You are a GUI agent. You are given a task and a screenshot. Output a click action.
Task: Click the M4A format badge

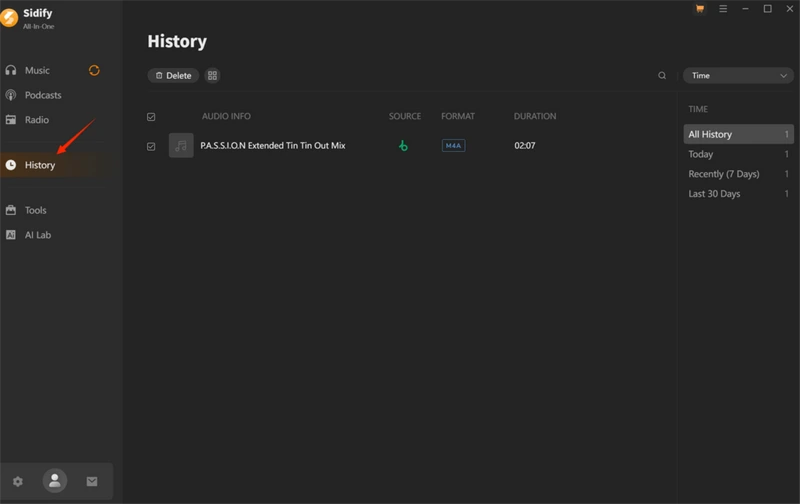click(x=453, y=146)
